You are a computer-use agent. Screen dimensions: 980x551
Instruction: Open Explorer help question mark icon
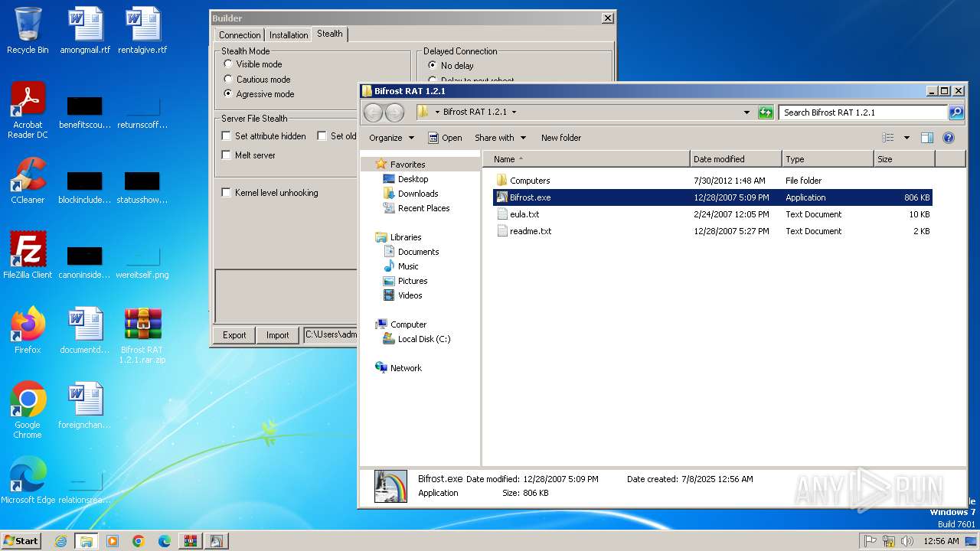pos(949,138)
